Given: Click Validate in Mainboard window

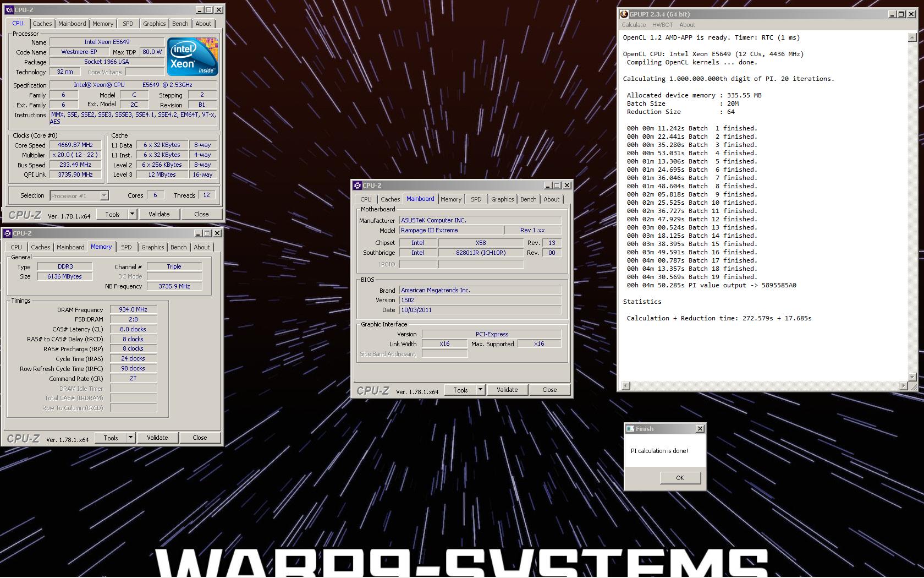Looking at the screenshot, I should pyautogui.click(x=507, y=390).
